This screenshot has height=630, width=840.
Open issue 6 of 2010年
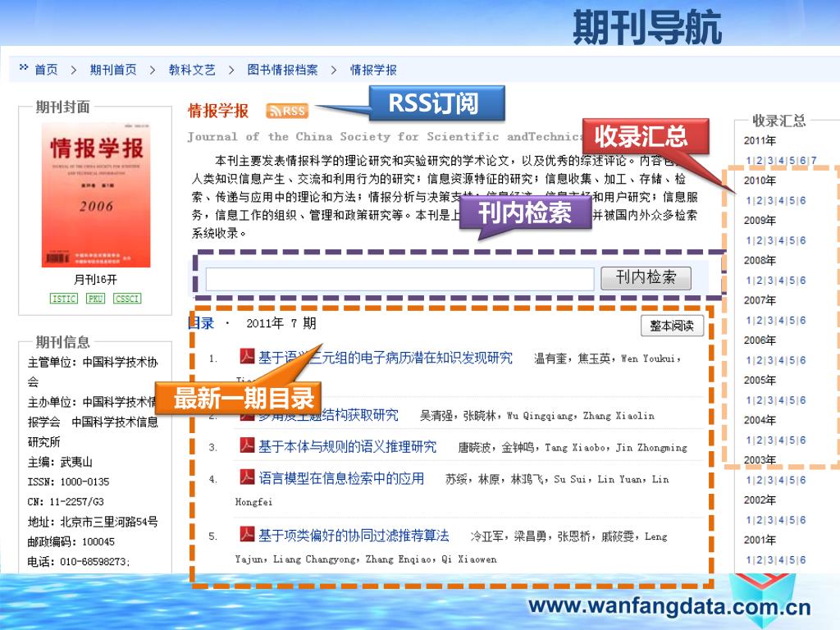coord(802,201)
